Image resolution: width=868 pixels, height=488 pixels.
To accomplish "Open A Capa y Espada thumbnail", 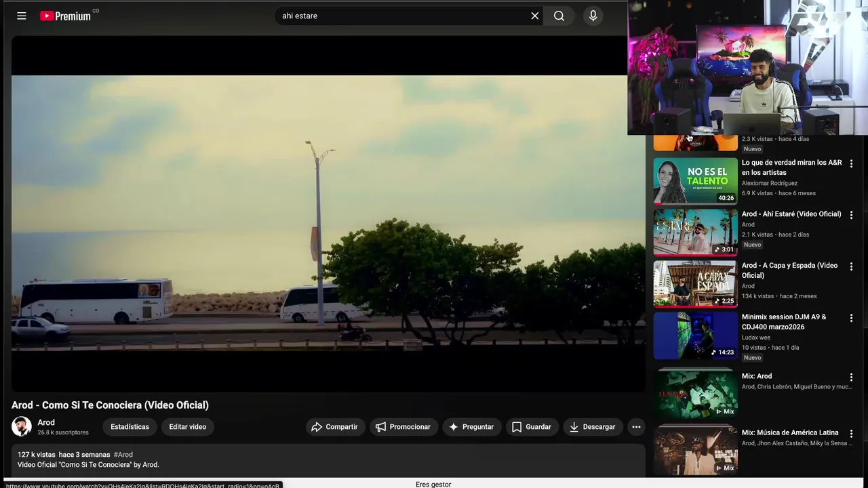I will [x=695, y=284].
